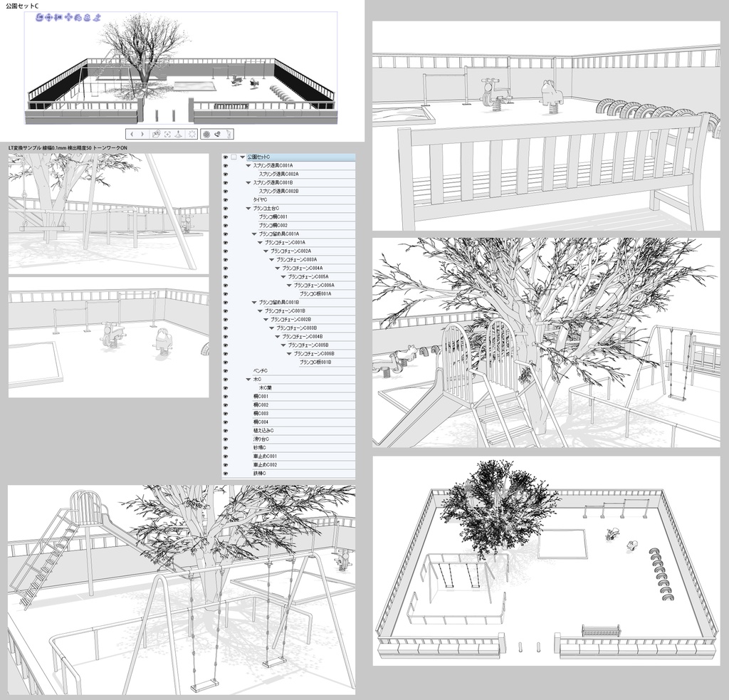This screenshot has width=729, height=700.
Task: Collapse the ブランコ留め具C001B node
Action: click(x=254, y=303)
